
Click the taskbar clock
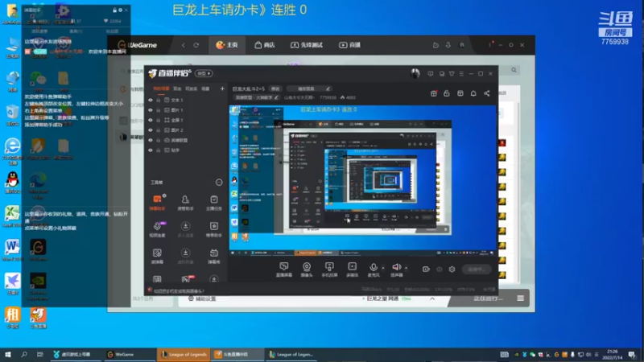pyautogui.click(x=613, y=355)
